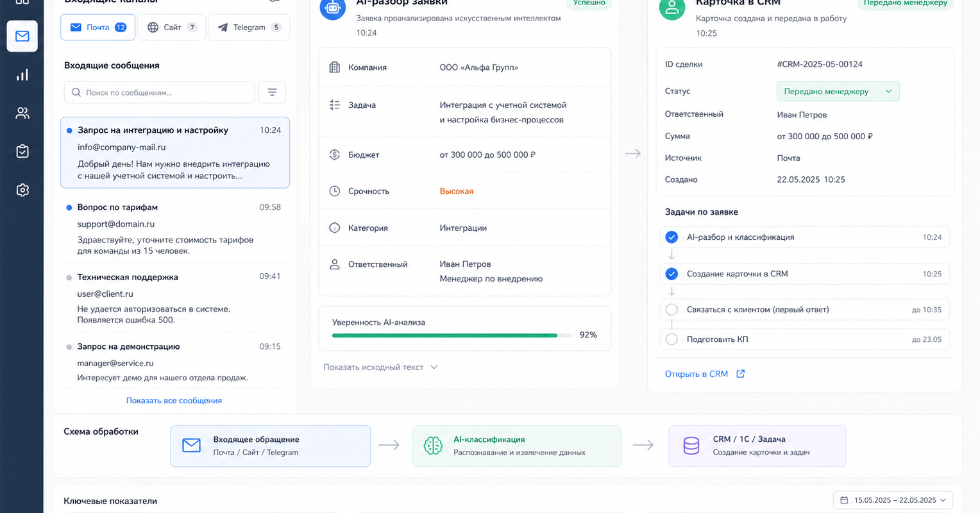This screenshot has height=513, width=980.
Task: Click the calendar icon in the date range selector
Action: click(x=844, y=500)
